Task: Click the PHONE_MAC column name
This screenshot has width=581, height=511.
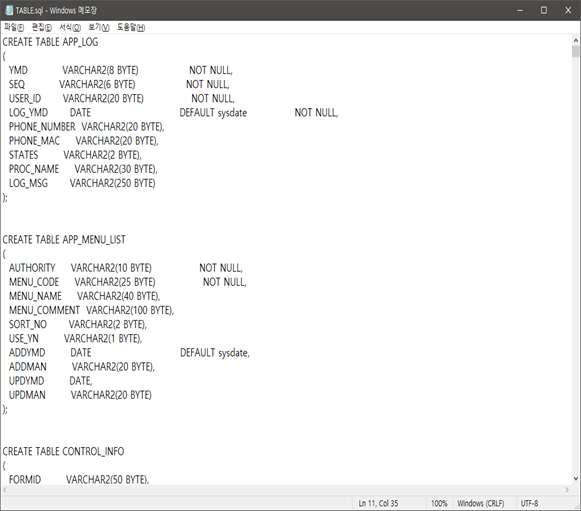Action: (34, 141)
